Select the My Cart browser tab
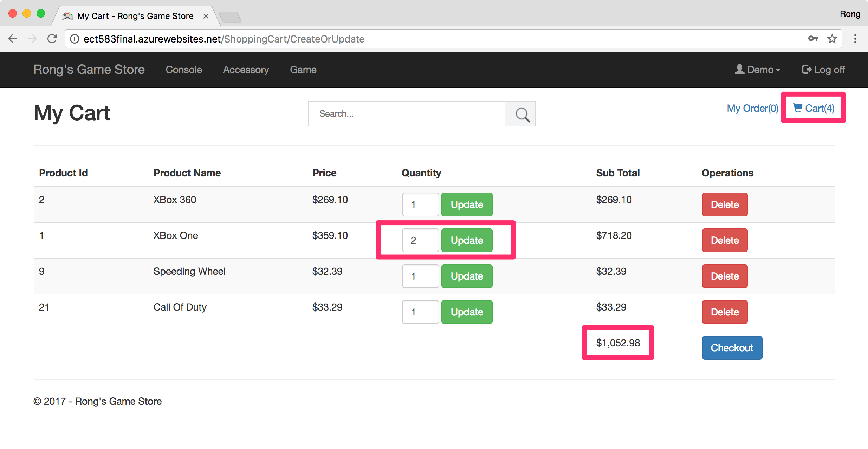Viewport: 868px width, 449px height. click(135, 16)
